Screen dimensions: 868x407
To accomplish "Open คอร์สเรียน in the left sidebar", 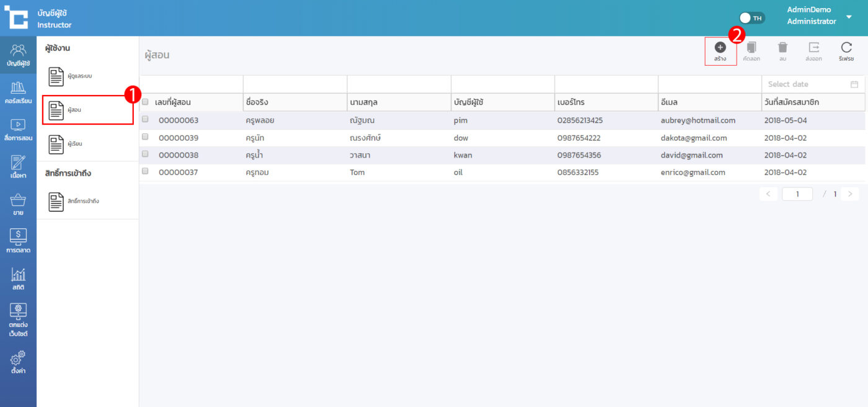I will click(18, 92).
